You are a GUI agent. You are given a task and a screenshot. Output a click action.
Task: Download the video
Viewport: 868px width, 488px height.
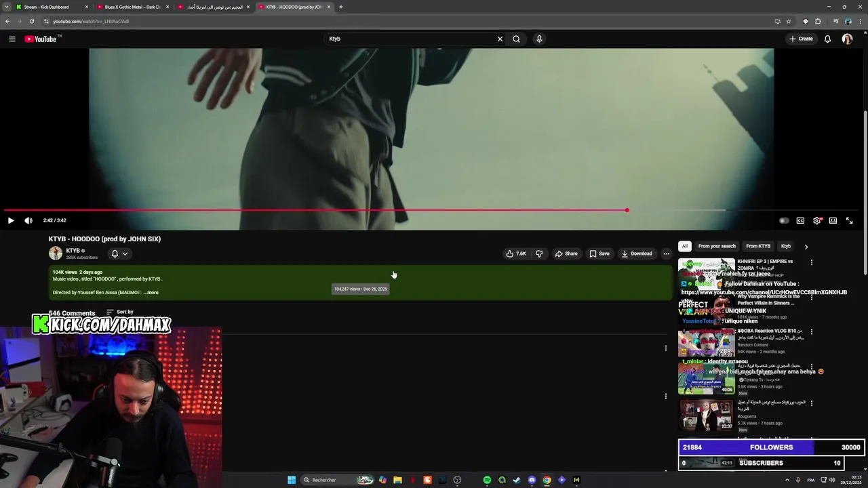[637, 253]
